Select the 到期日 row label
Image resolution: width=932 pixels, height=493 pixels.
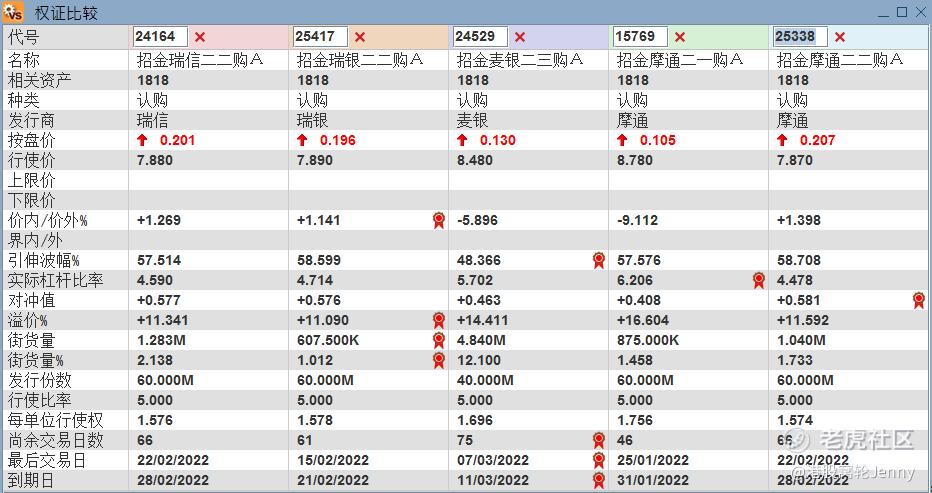coord(32,481)
